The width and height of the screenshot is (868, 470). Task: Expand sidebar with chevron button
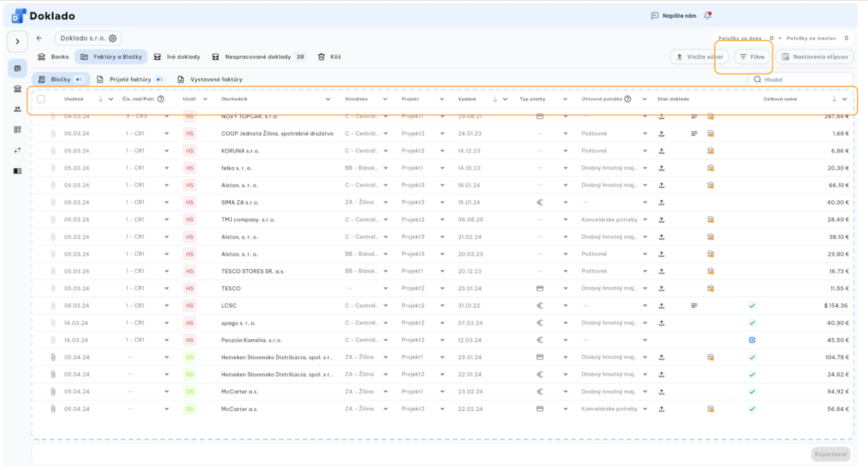(x=17, y=41)
